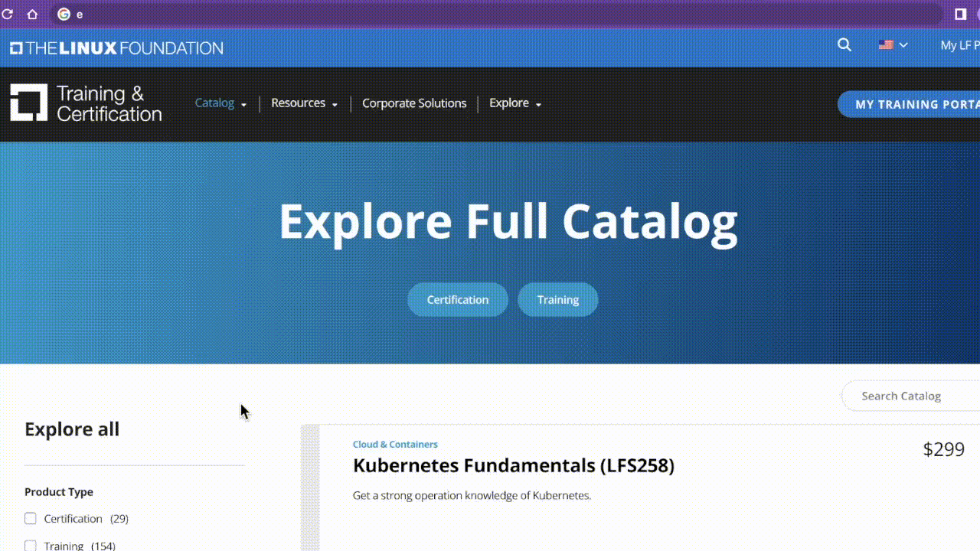Open the US flag language selector
The image size is (980, 551).
click(893, 45)
